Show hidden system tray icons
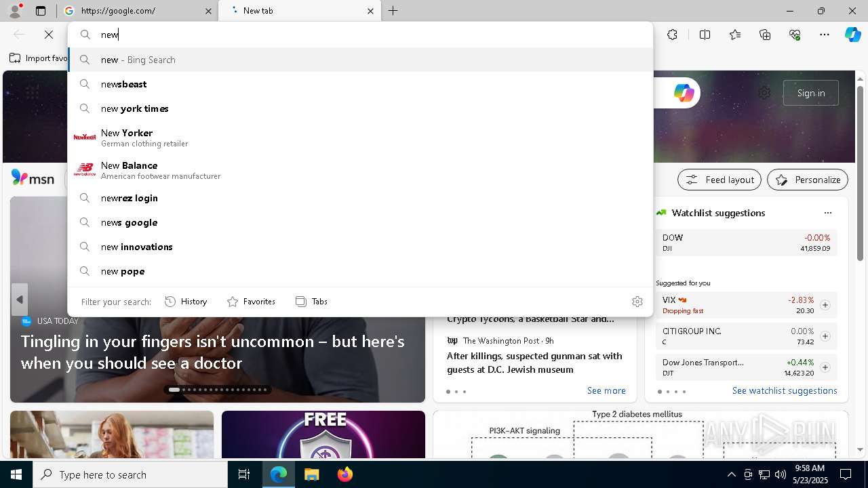Viewport: 868px width, 488px height. click(x=731, y=474)
